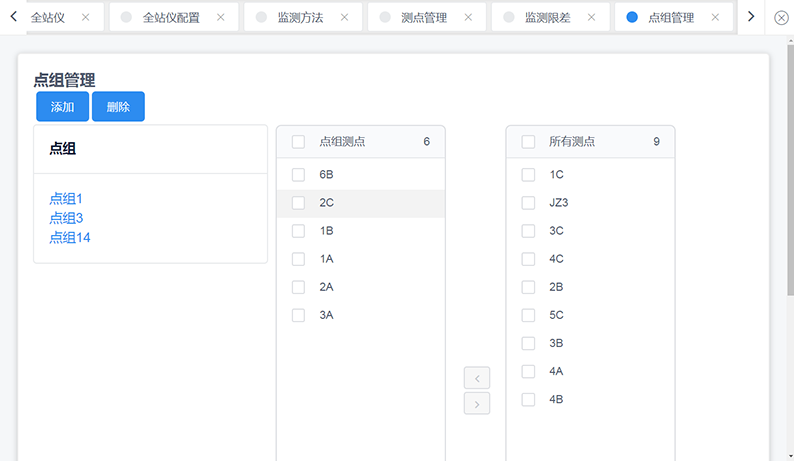Close the 监测方法 tab
Image resolution: width=794 pixels, height=461 pixels.
pyautogui.click(x=345, y=18)
